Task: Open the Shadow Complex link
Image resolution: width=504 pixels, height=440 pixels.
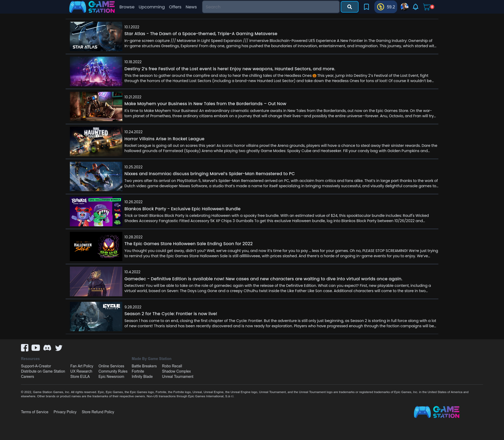Action: coord(176,371)
